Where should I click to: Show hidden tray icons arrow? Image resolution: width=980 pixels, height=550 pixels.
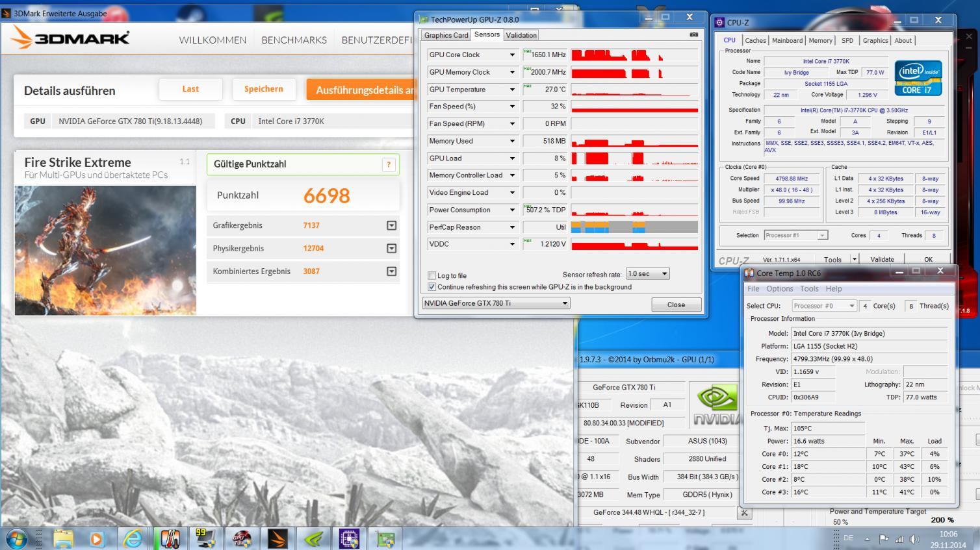tap(867, 538)
